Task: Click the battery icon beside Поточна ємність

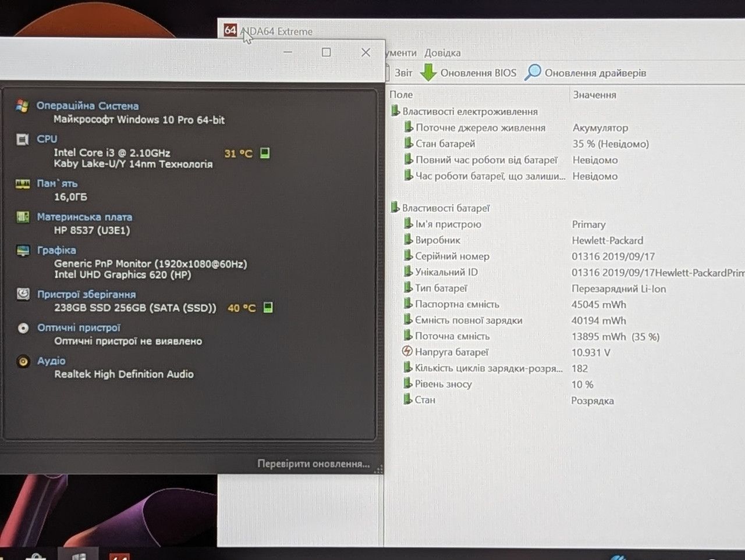Action: pos(409,336)
